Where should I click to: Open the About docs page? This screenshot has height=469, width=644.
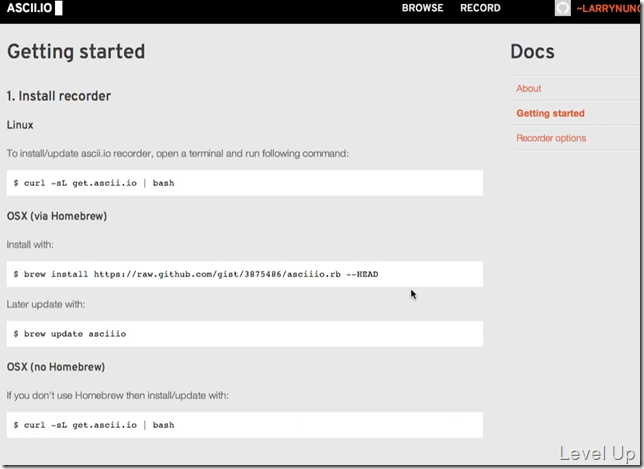click(x=529, y=88)
